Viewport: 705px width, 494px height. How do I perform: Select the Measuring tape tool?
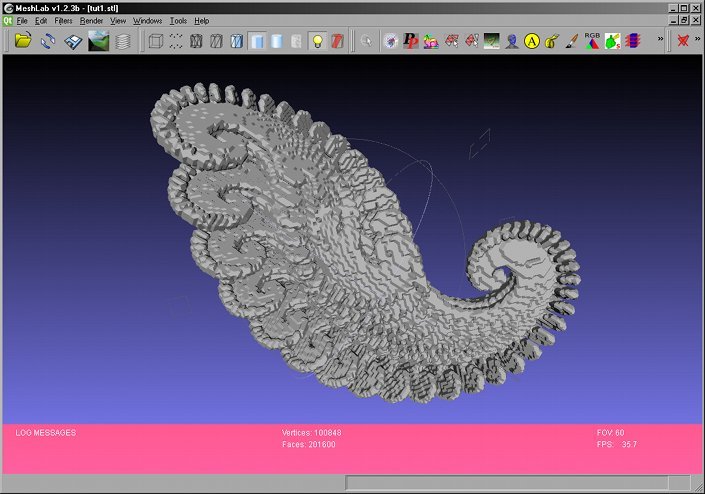tap(551, 41)
